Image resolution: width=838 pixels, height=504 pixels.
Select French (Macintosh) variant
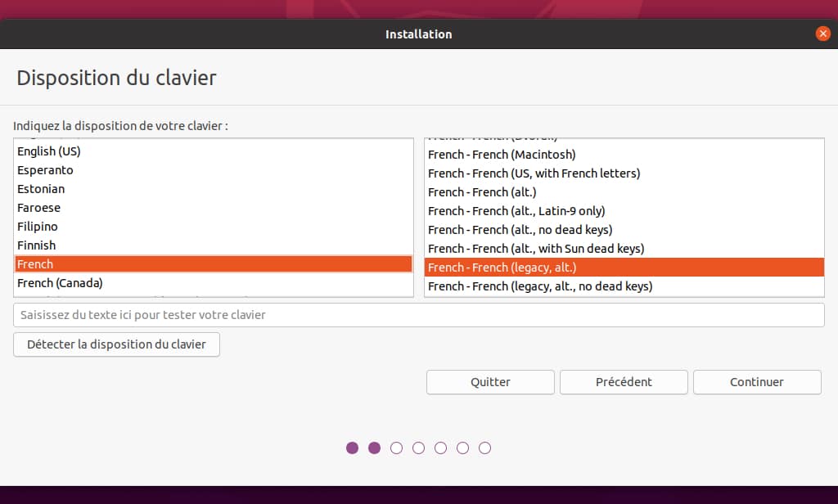click(x=502, y=155)
